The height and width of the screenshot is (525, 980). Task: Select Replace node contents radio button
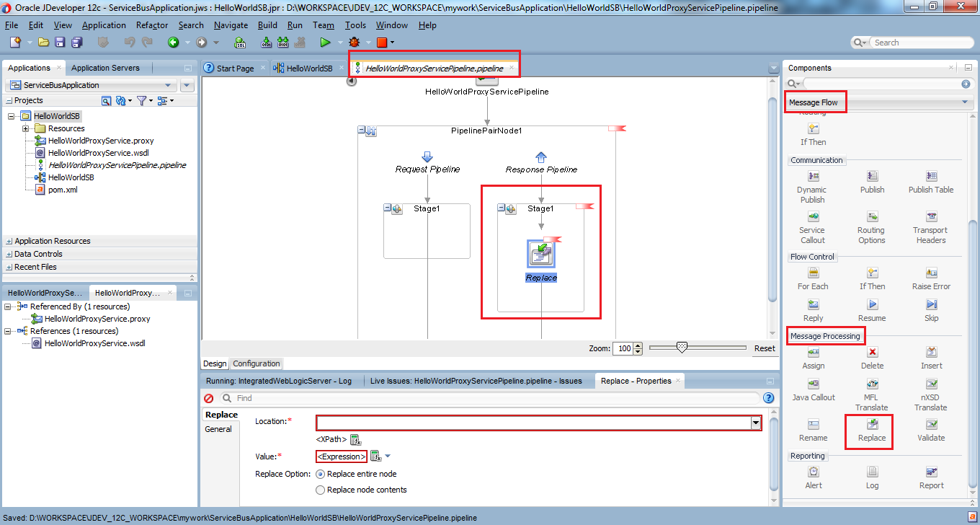click(321, 490)
